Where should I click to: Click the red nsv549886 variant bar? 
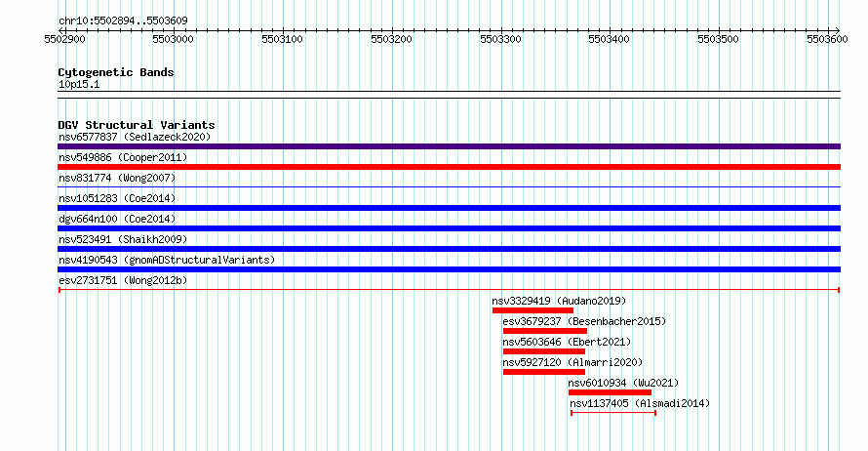(449, 167)
